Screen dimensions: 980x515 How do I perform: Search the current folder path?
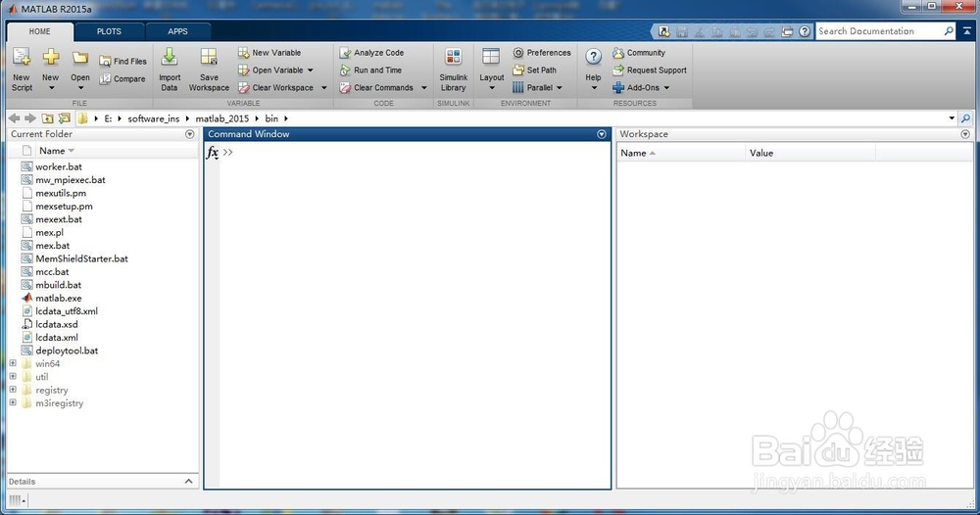[x=965, y=118]
